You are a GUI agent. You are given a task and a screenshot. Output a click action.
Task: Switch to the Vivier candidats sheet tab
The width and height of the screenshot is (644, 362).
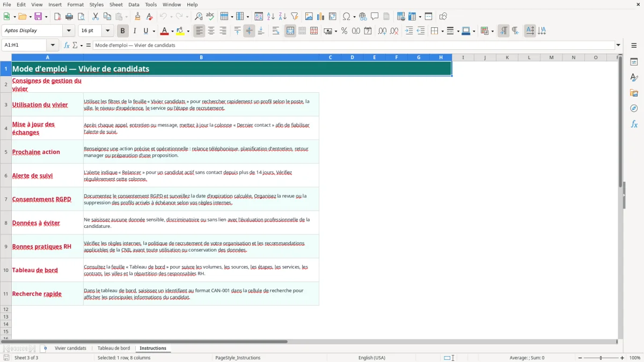pyautogui.click(x=70, y=349)
